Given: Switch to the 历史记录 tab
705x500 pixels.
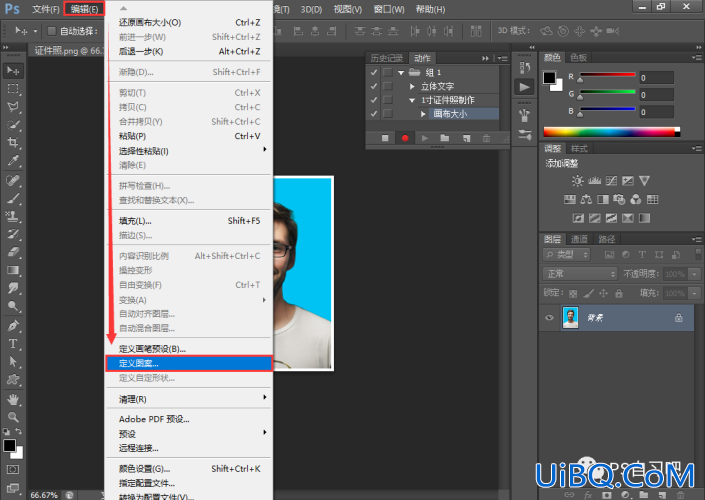Looking at the screenshot, I should click(x=387, y=58).
